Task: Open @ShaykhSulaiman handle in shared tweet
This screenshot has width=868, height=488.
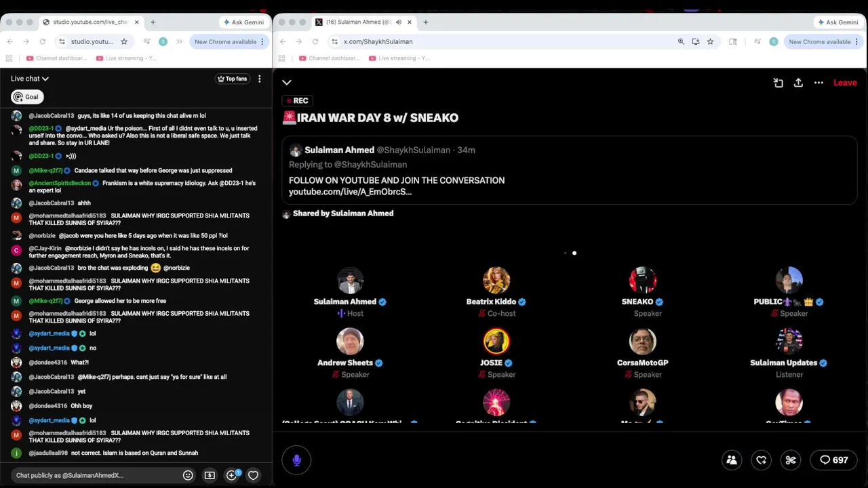Action: click(413, 150)
